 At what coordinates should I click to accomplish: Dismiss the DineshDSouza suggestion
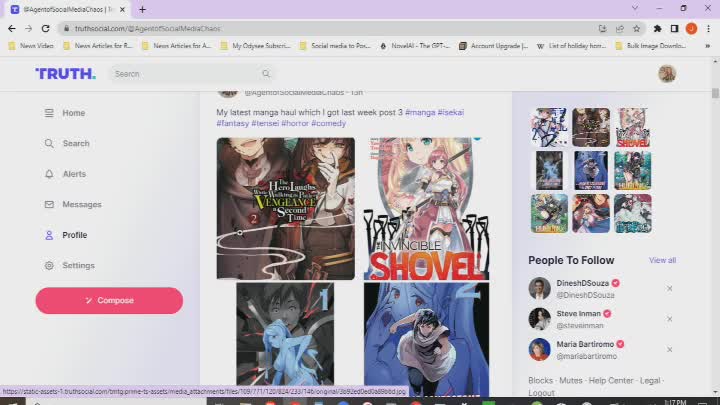pos(669,288)
